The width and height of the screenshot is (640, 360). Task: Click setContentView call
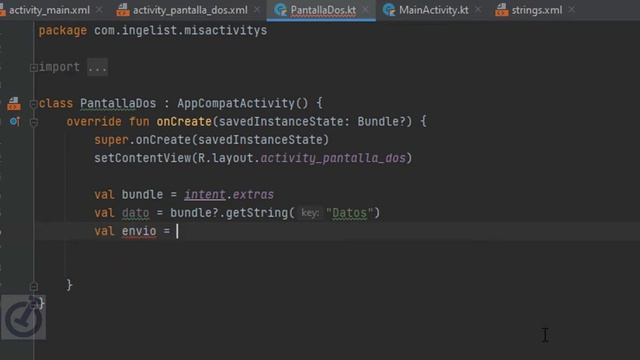142,158
